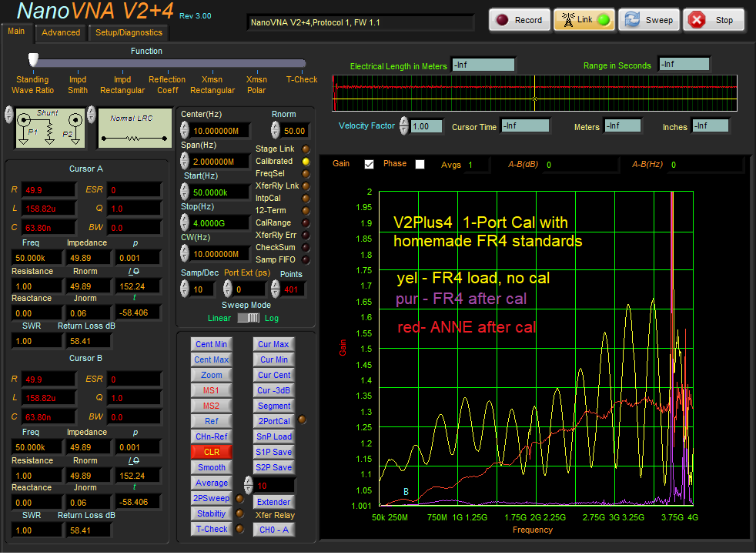
Task: Click the Avgs value field
Action: click(x=478, y=165)
